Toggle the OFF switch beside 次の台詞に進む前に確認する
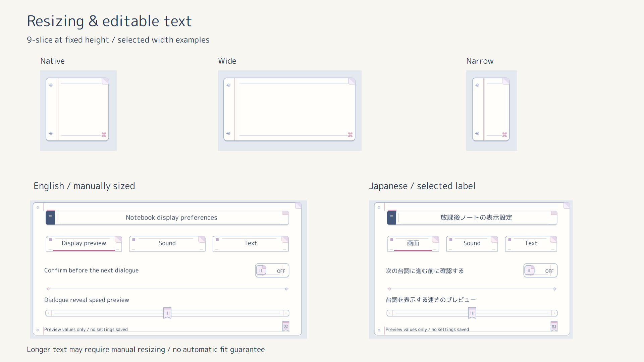The height and width of the screenshot is (362, 644). (x=540, y=270)
